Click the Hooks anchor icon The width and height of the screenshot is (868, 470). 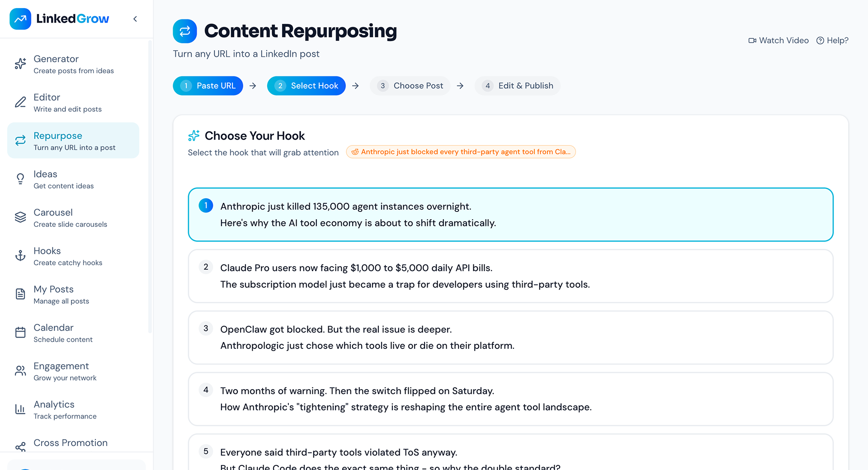click(x=20, y=256)
